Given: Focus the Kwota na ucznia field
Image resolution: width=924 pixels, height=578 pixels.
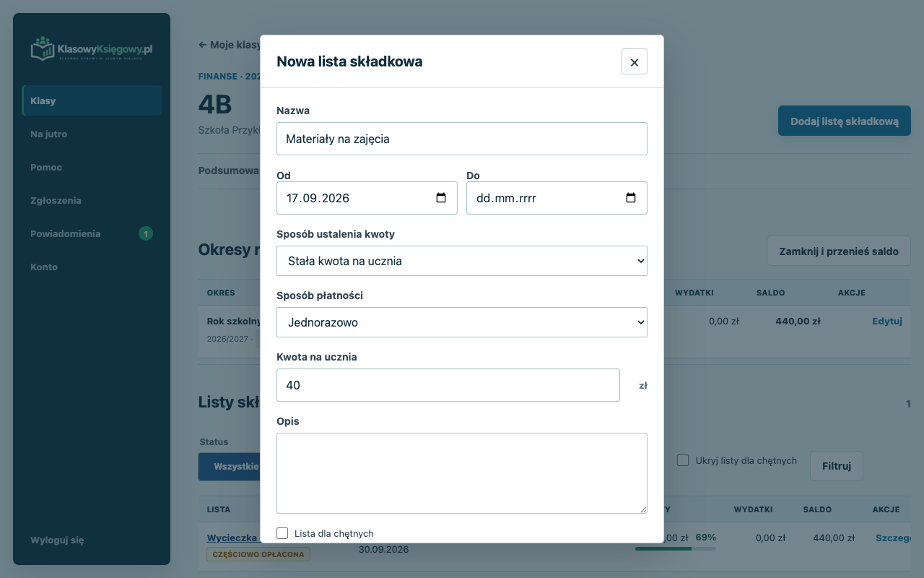Looking at the screenshot, I should 448,385.
